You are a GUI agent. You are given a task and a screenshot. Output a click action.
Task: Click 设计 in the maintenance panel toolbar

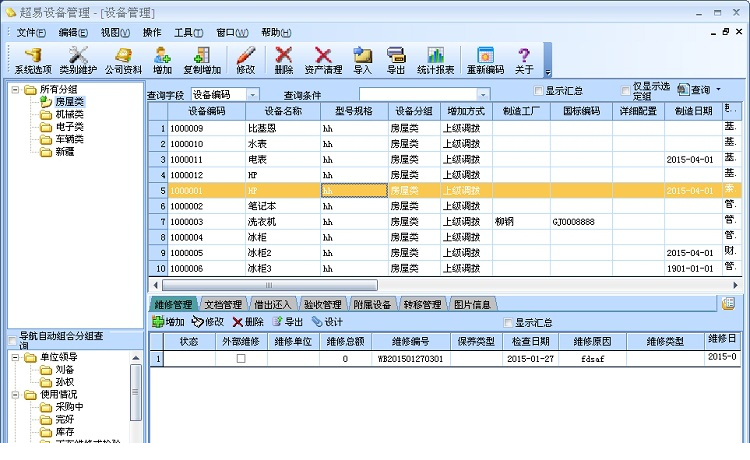(327, 322)
